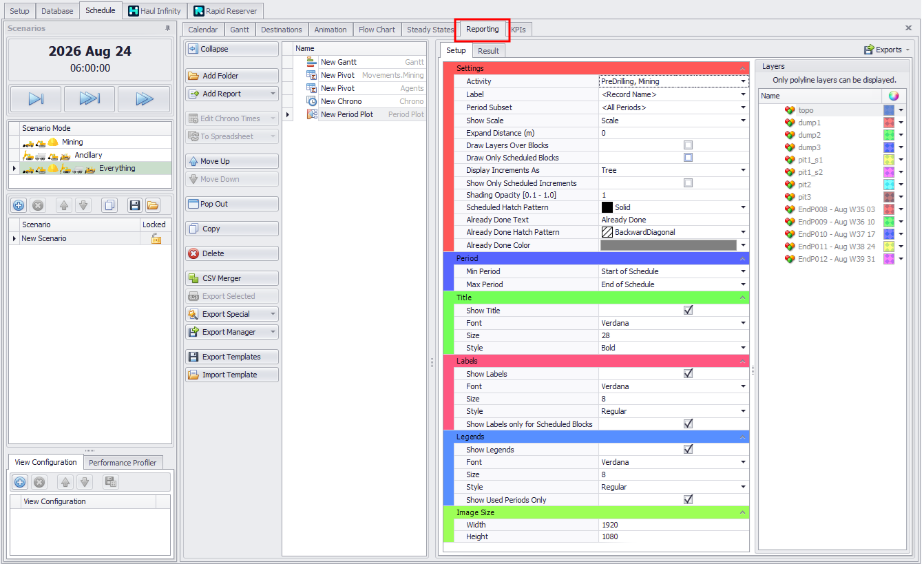This screenshot has width=924, height=564.
Task: Toggle the padlock on New Scenario
Action: pyautogui.click(x=156, y=238)
